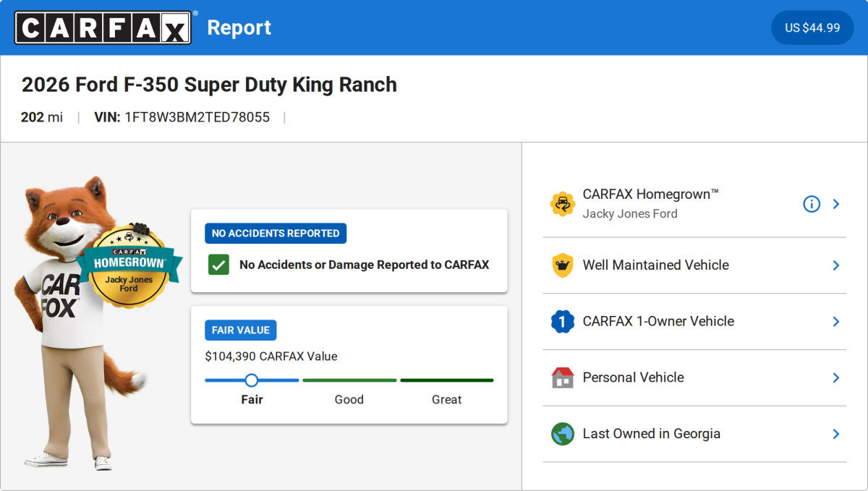Click the Good segment of the value bar
Image resolution: width=868 pixels, height=491 pixels.
pyautogui.click(x=349, y=380)
